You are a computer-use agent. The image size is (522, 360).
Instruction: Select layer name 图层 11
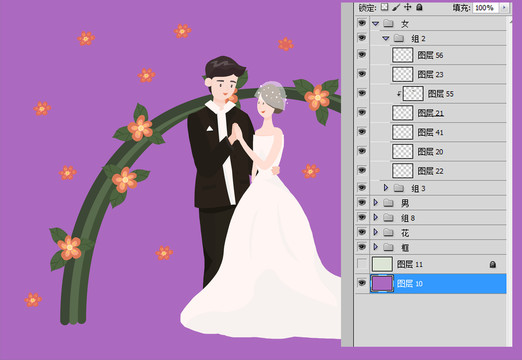click(410, 265)
